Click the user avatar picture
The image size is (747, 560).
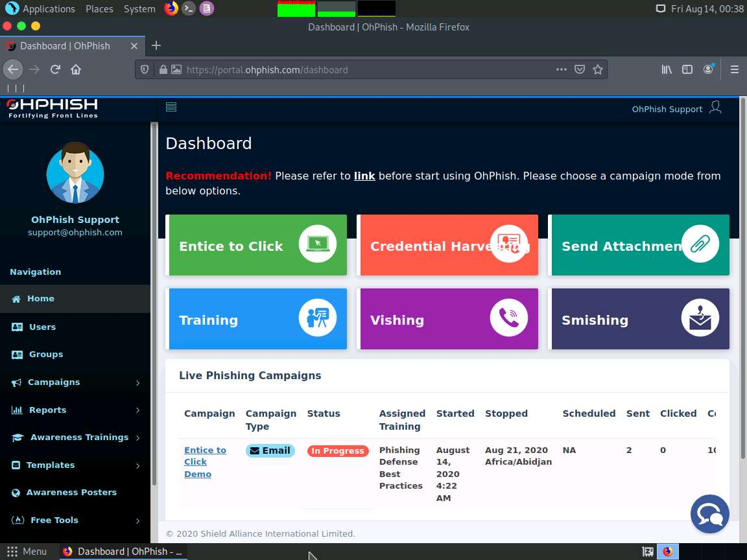pos(75,172)
